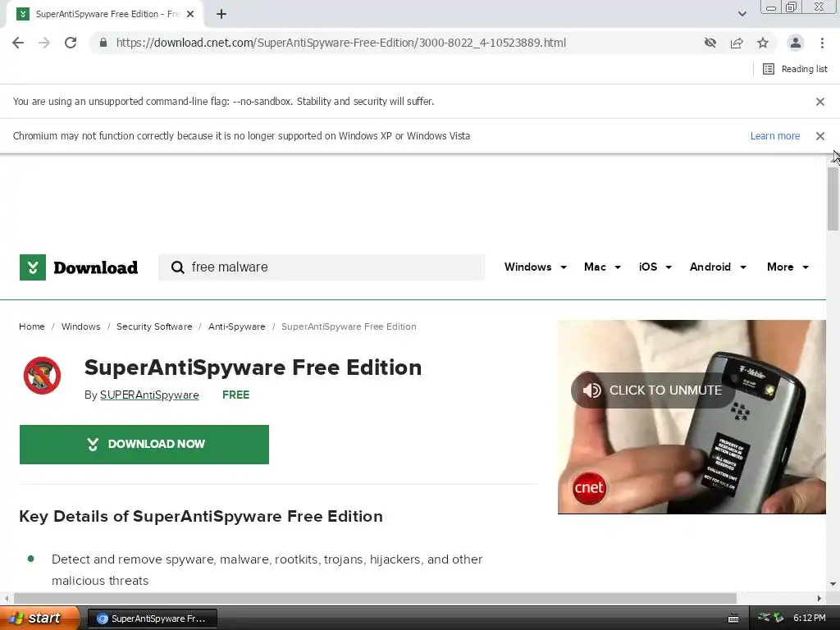Click the safely remove hardware tray icon
Image resolution: width=840 pixels, height=630 pixels.
778,619
